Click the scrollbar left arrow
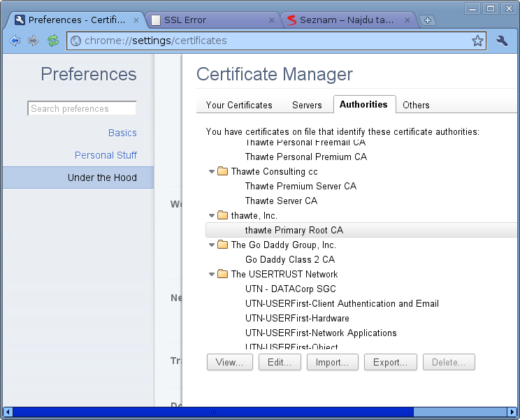The width and height of the screenshot is (520, 420). coord(7,412)
